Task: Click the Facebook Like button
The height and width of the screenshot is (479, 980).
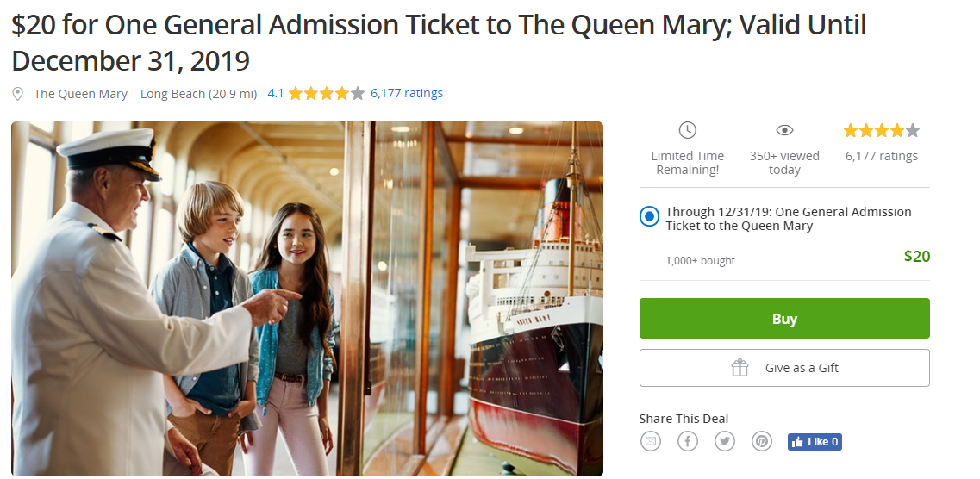Action: point(814,441)
